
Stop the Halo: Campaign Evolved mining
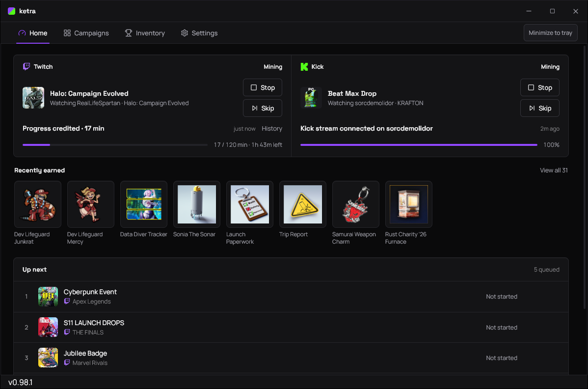[263, 87]
